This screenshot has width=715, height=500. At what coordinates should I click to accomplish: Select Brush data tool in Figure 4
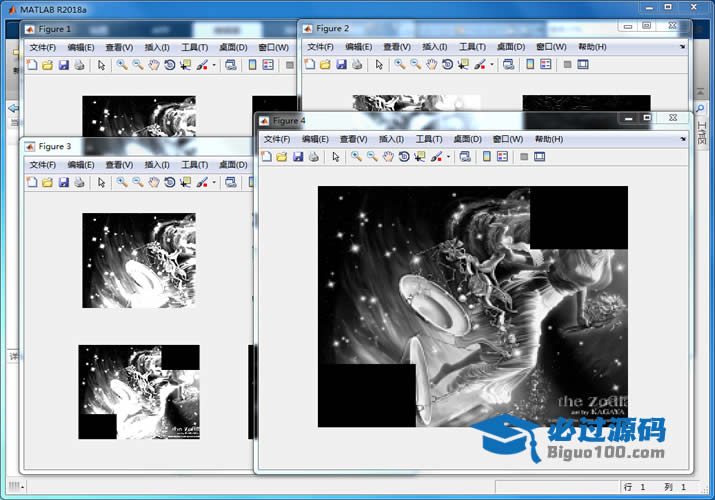coord(436,157)
